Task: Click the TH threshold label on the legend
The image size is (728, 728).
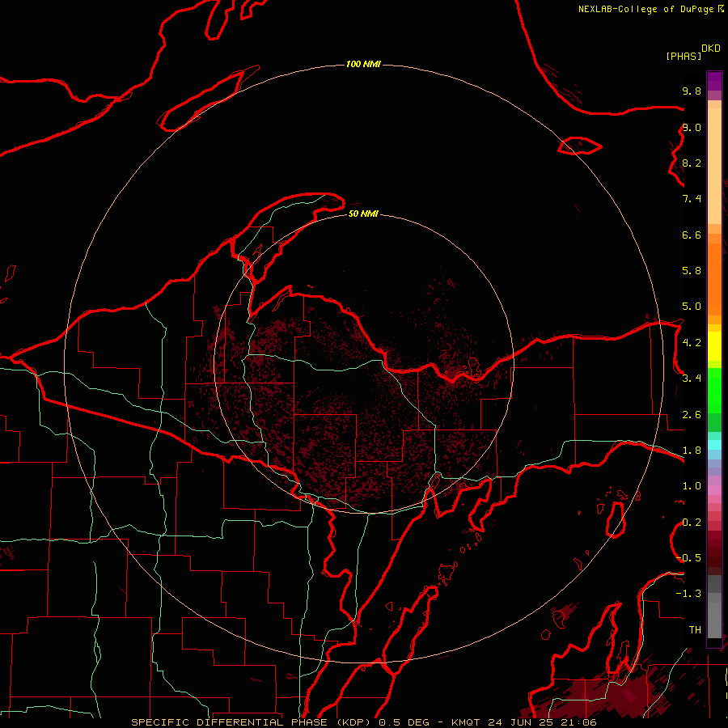Action: (x=695, y=630)
